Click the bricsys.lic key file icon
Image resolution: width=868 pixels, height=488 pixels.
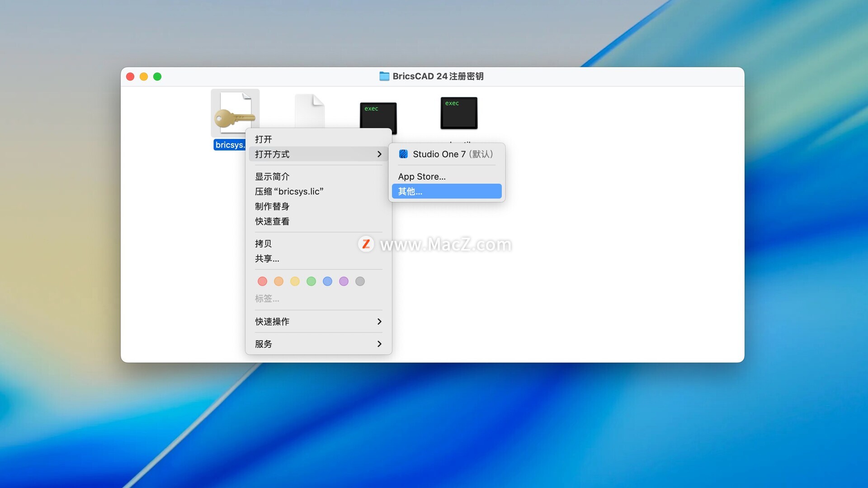pos(235,113)
